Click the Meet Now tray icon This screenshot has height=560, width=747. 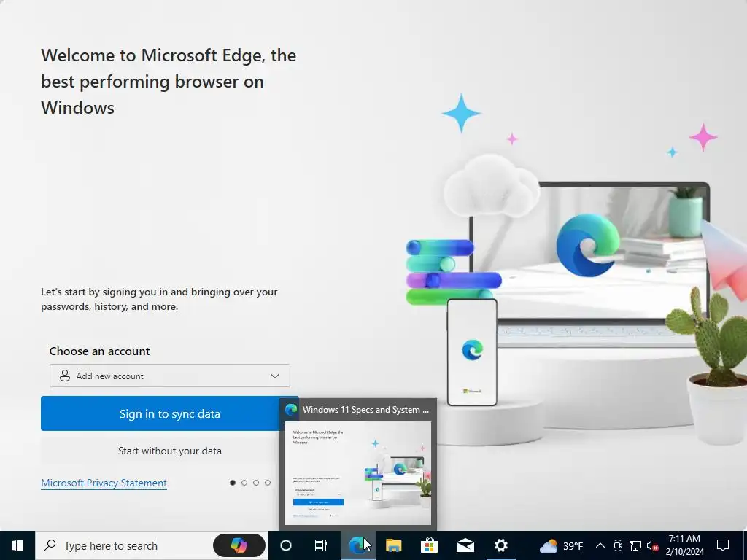click(x=618, y=545)
